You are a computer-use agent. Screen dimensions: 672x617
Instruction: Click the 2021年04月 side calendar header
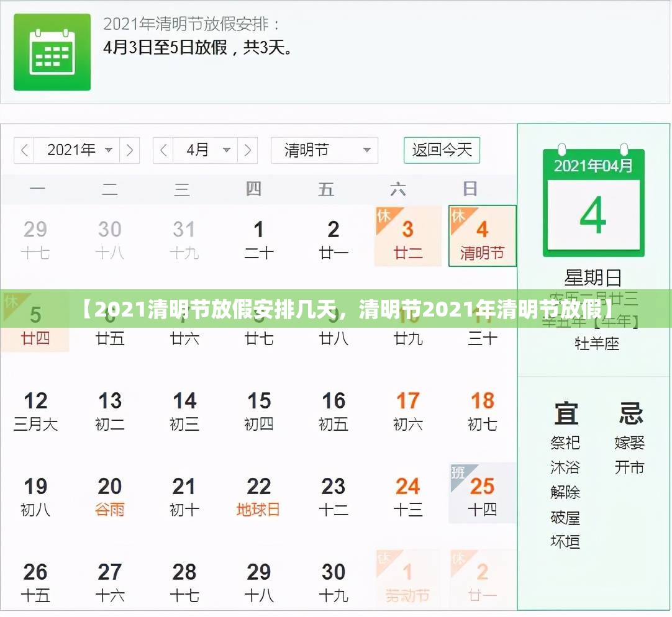[593, 165]
